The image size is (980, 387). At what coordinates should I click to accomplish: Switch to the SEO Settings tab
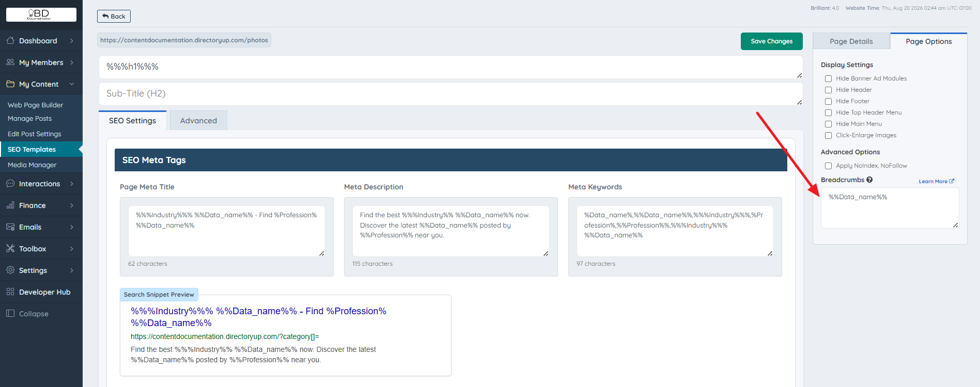(132, 120)
